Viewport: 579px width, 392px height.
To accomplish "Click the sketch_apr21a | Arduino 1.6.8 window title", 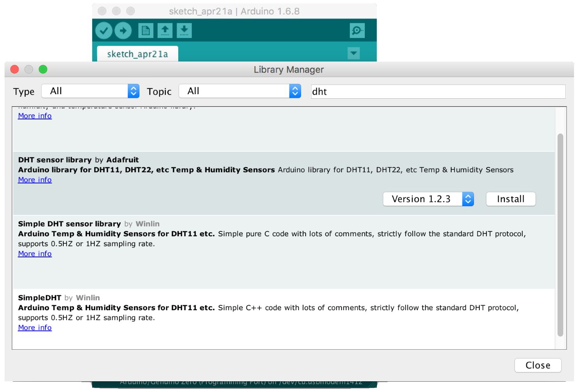I will [234, 11].
